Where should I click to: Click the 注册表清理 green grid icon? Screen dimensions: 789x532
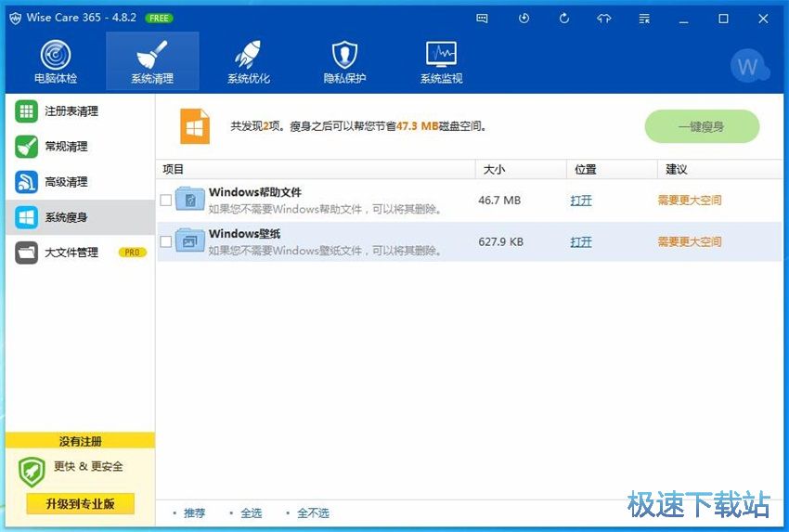pyautogui.click(x=26, y=111)
